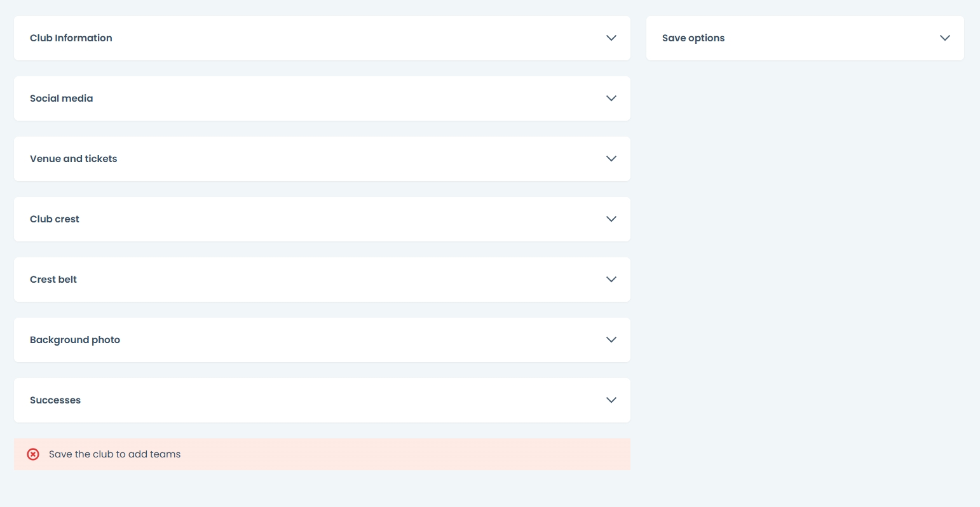Expand the Club Information section title
Viewport: 980px width, 507px height.
tap(71, 38)
